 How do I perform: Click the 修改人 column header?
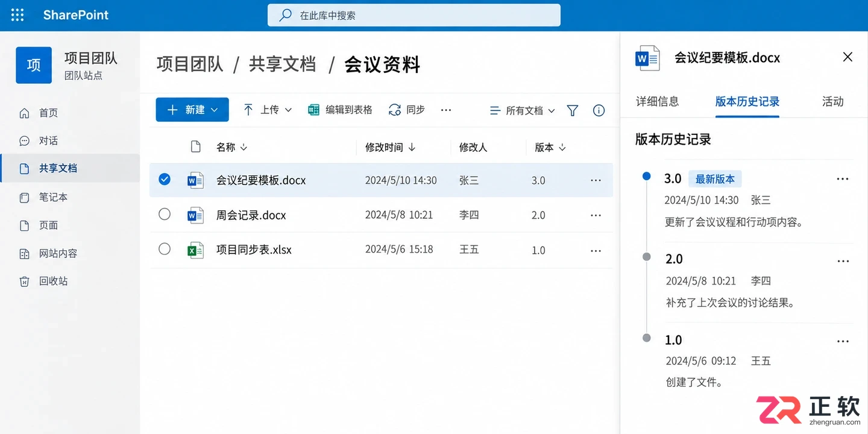pyautogui.click(x=473, y=147)
